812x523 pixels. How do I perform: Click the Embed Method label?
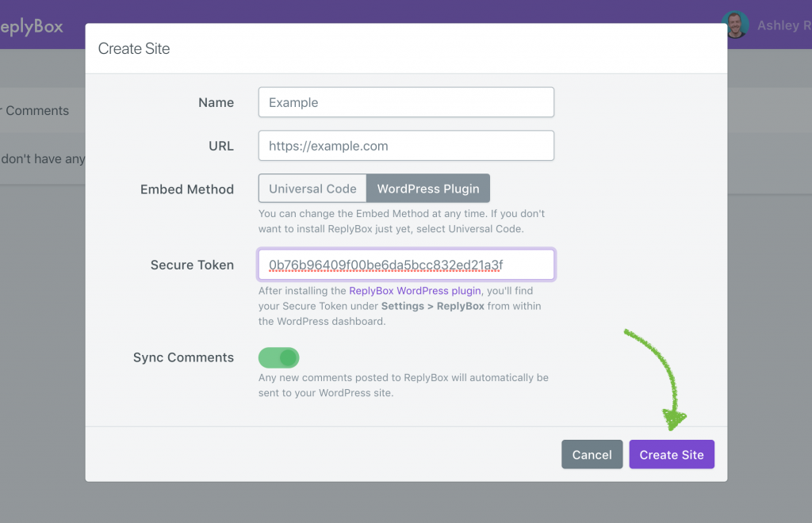tap(187, 189)
